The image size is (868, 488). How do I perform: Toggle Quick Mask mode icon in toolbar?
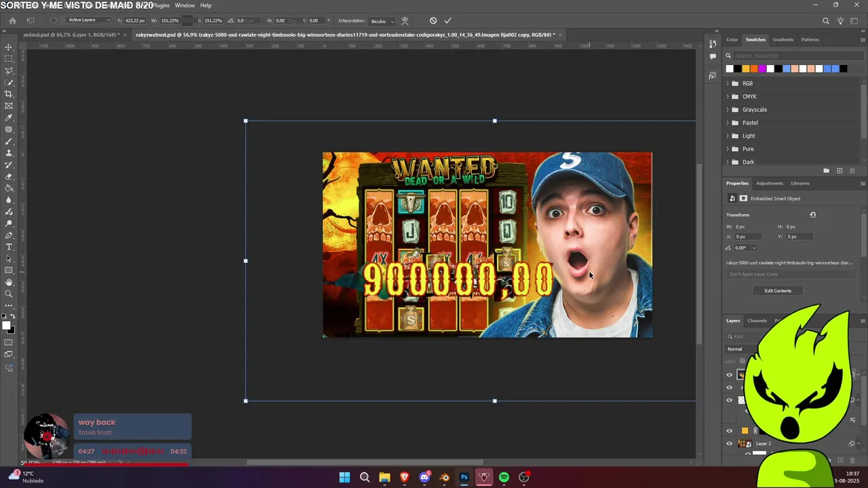pos(9,342)
